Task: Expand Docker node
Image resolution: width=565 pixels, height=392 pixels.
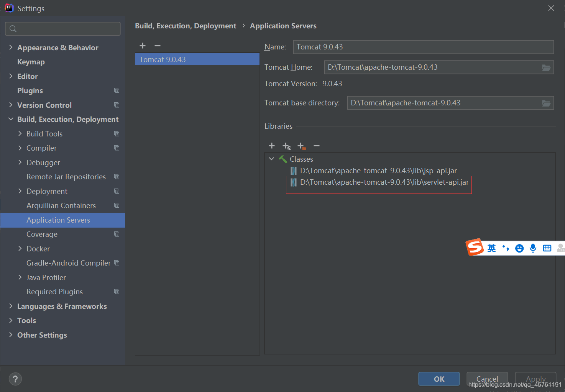Action: 20,249
